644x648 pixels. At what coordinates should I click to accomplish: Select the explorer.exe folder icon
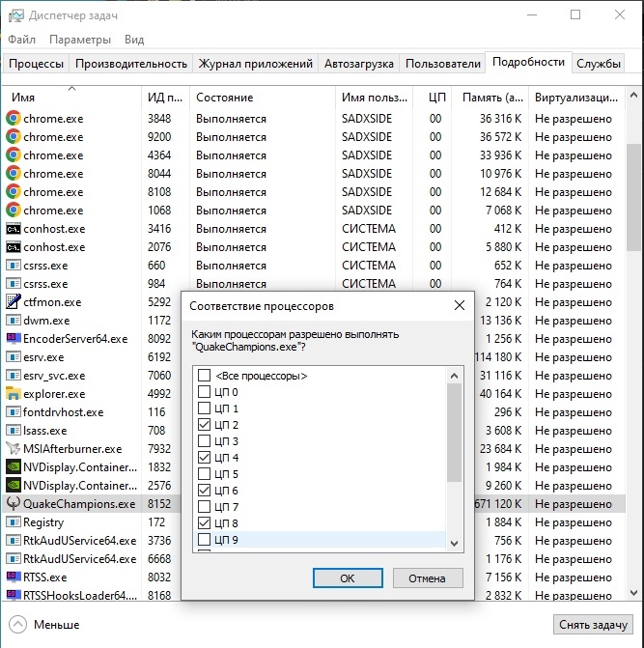click(x=14, y=393)
